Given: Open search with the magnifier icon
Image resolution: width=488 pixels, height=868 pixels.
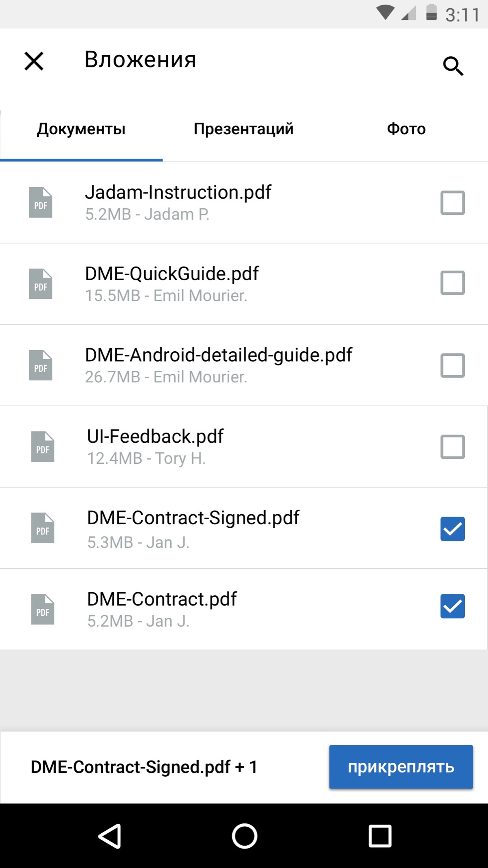Looking at the screenshot, I should (453, 66).
